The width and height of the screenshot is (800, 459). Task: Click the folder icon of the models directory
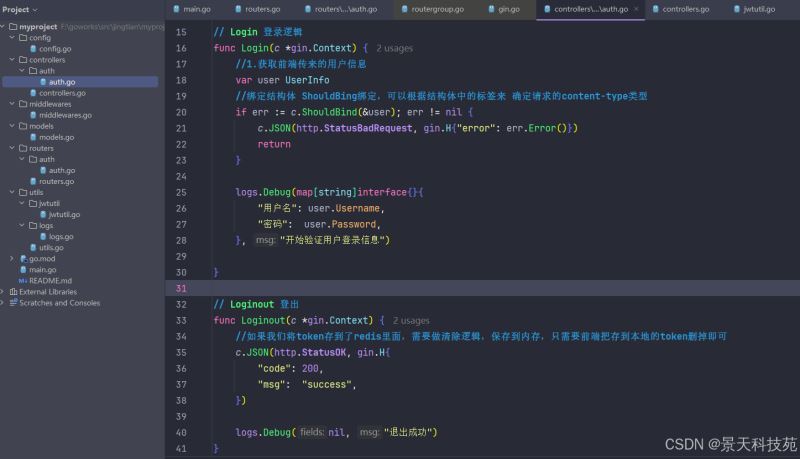23,126
